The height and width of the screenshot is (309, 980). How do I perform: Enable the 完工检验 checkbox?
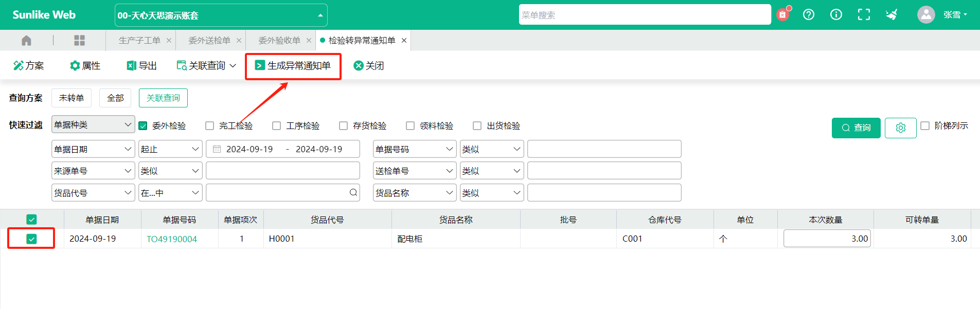pos(209,125)
